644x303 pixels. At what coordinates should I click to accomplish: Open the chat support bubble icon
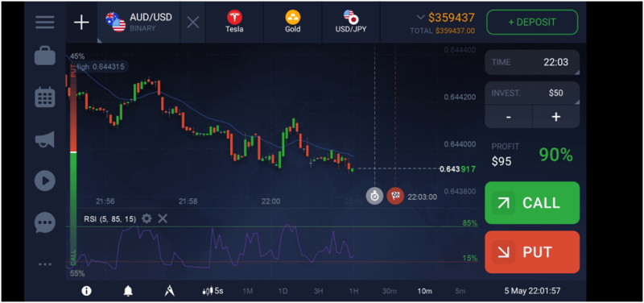45,223
